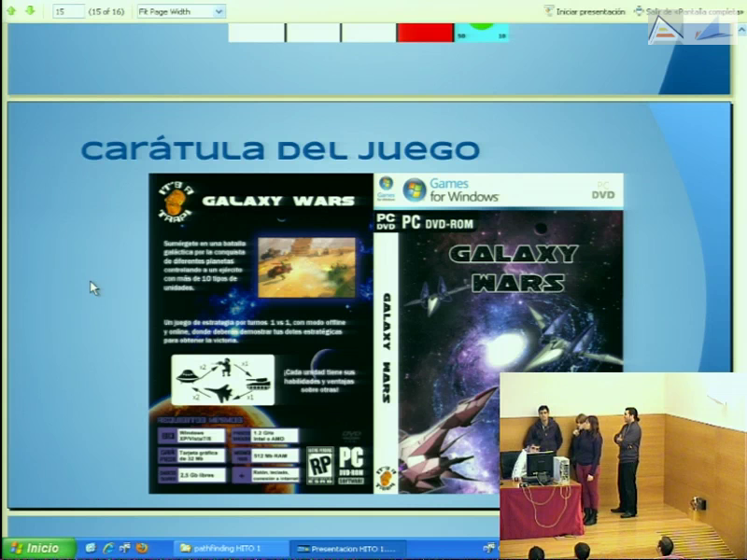The width and height of the screenshot is (747, 560).
Task: Click first quick launch desktop icon
Action: [x=92, y=548]
